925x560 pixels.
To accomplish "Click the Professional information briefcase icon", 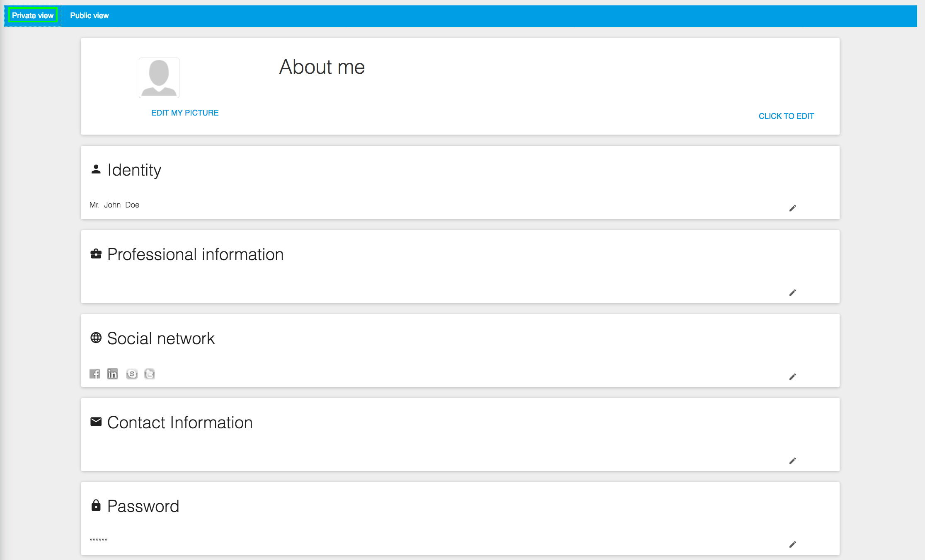I will tap(96, 254).
